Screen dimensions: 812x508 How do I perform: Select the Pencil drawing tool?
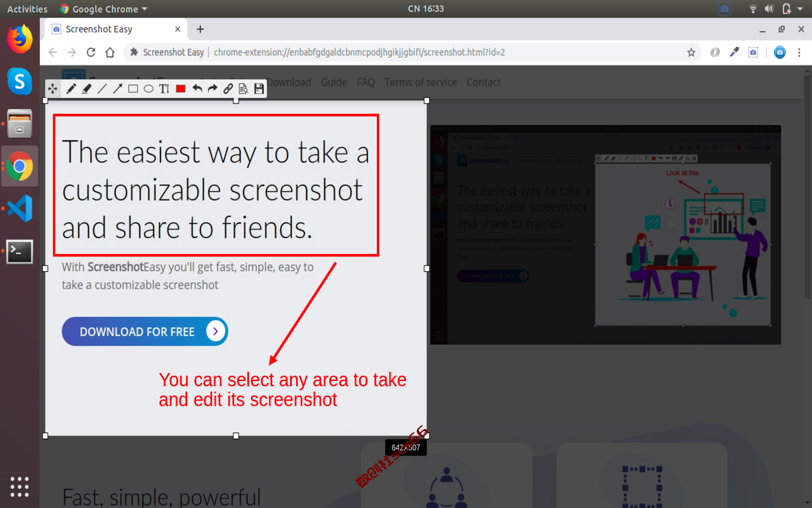click(x=71, y=89)
